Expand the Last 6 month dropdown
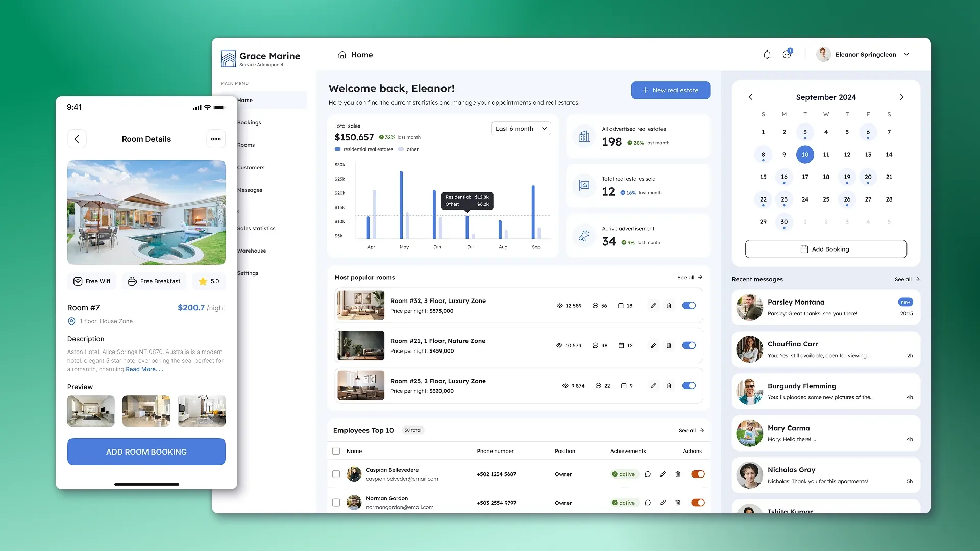Screen dimensions: 980x551 521,129
